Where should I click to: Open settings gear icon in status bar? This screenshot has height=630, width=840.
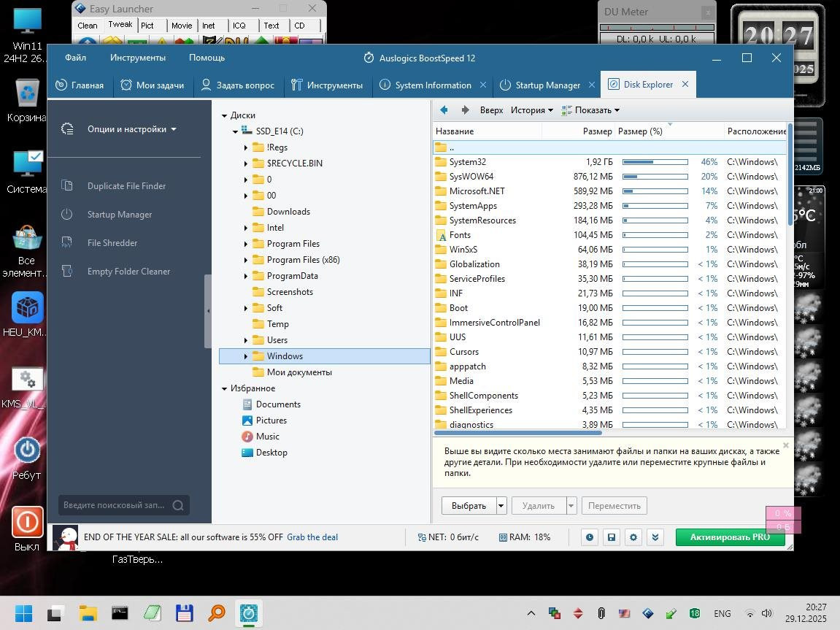coord(633,537)
